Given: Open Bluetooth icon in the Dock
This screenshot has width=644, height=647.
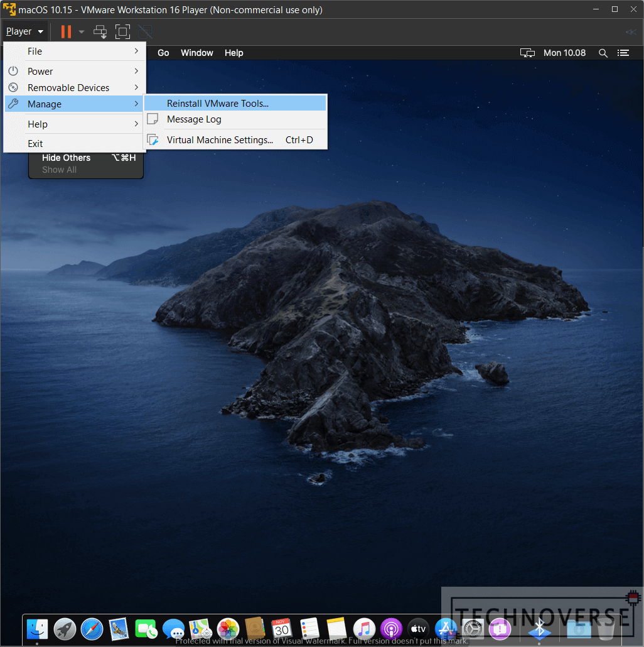Looking at the screenshot, I should (539, 629).
